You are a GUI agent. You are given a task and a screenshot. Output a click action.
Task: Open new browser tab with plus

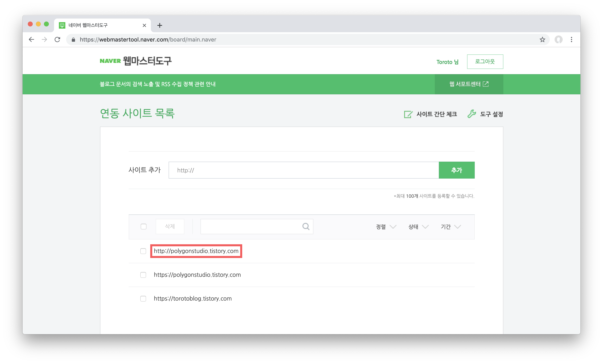(160, 25)
